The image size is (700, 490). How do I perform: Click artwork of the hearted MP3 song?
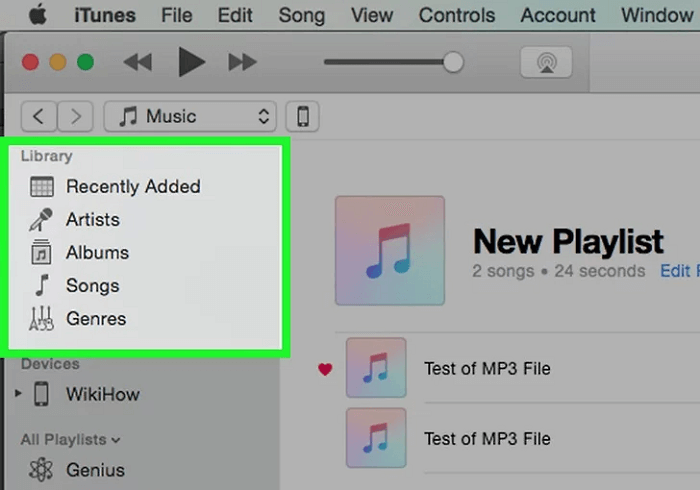point(376,368)
